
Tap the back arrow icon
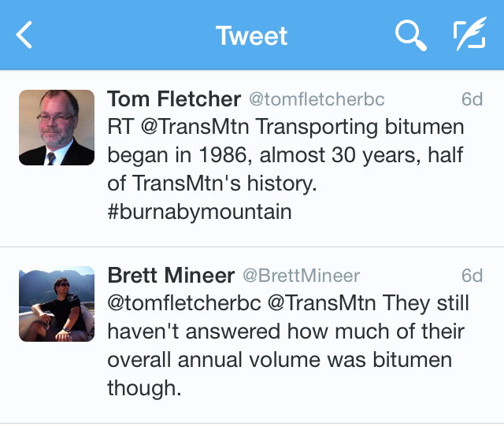point(25,35)
